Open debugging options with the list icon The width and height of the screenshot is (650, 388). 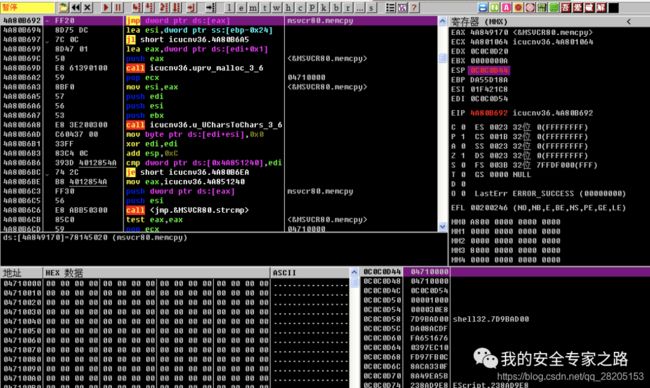tap(390, 7)
